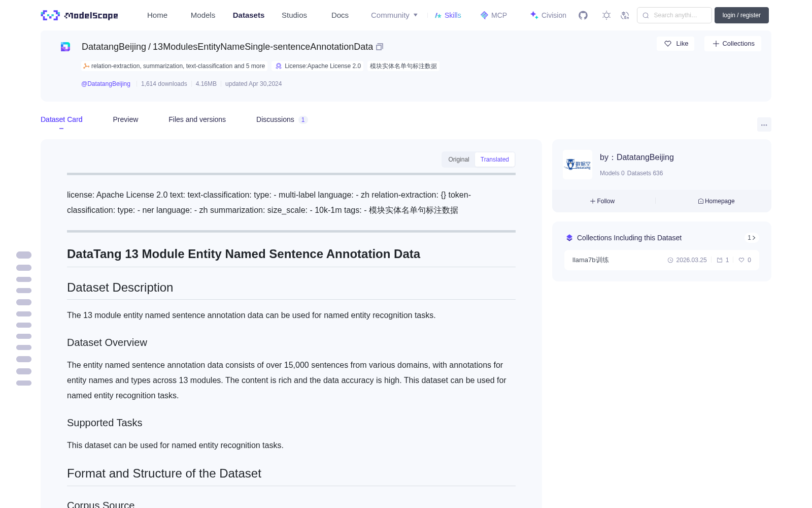This screenshot has height=508, width=812.
Task: Click the DatatangBeijing owl avatar
Action: [578, 165]
